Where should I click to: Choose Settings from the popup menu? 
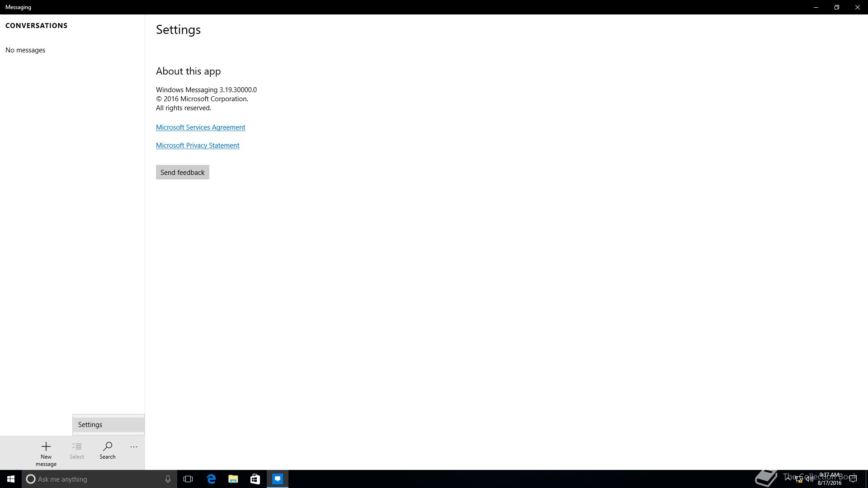pos(108,425)
